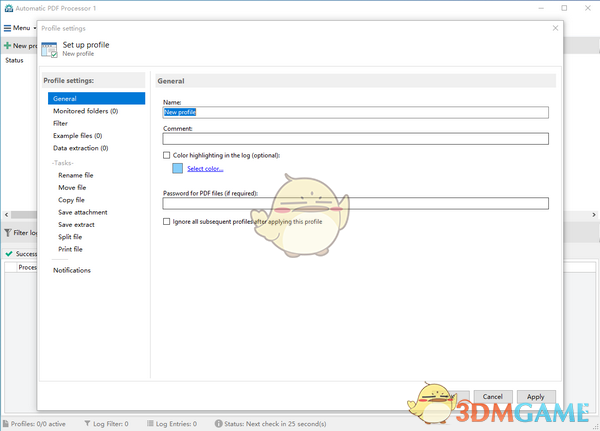Enable ignore all subsequent profiles option
Image resolution: width=600 pixels, height=431 pixels.
166,222
